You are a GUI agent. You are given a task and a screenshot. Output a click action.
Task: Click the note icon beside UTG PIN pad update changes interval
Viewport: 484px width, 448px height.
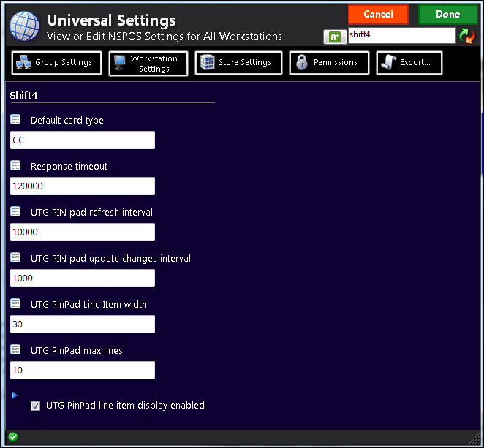click(15, 257)
